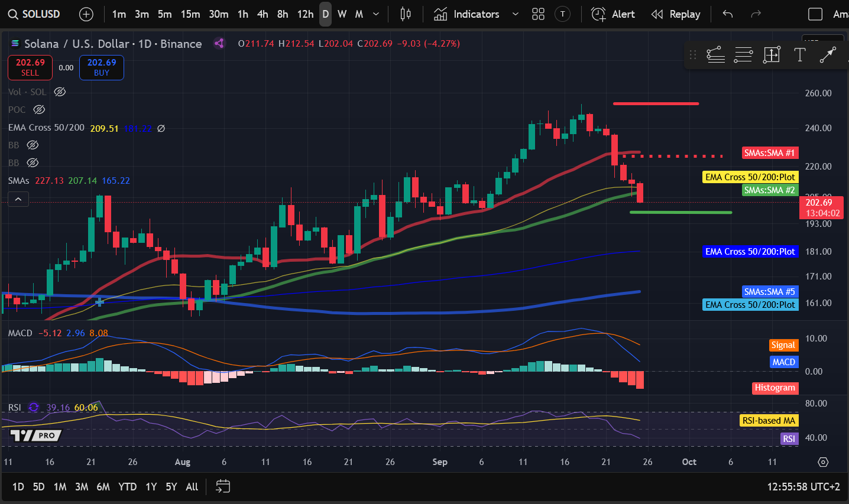Set the range to 5D
This screenshot has width=849, height=504.
38,487
